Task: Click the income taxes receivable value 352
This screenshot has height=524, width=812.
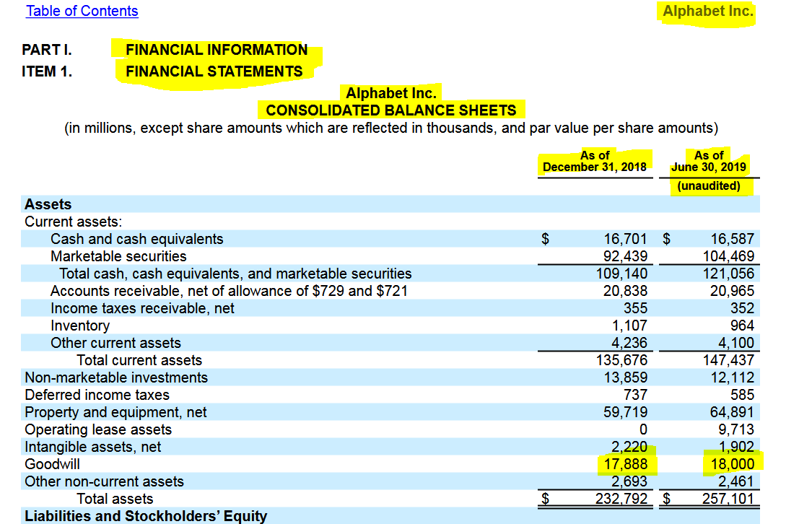Action: pos(743,308)
